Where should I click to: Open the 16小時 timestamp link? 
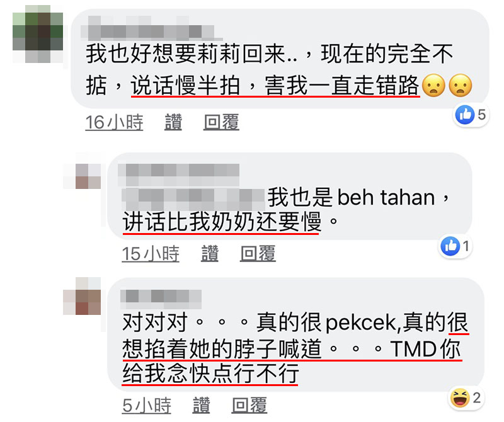point(114,122)
